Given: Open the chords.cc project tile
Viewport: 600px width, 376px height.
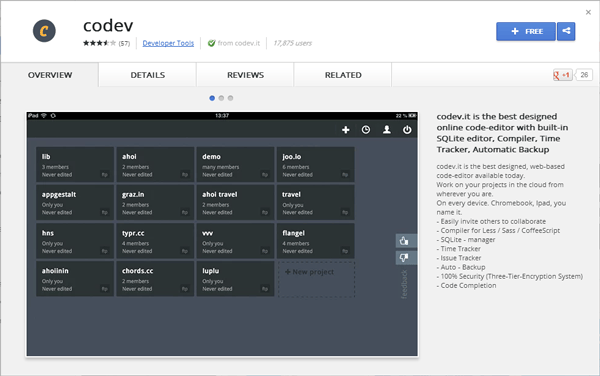Looking at the screenshot, I should coord(155,279).
